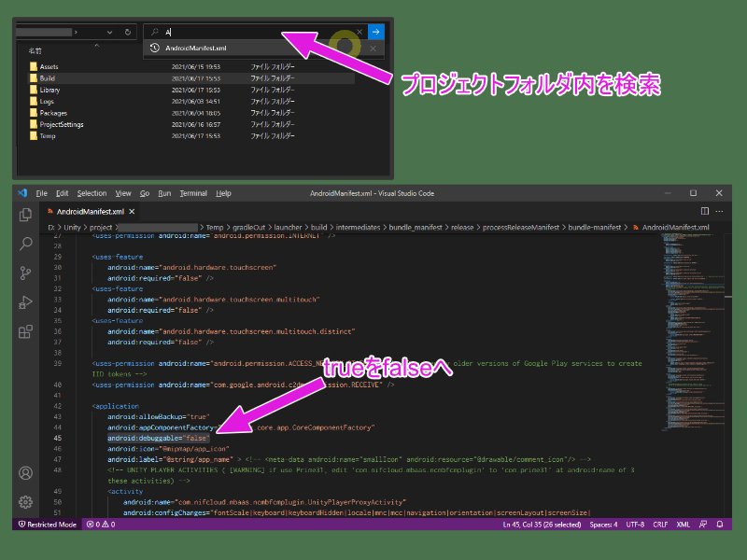Click line number 45 in gutter

[58, 438]
